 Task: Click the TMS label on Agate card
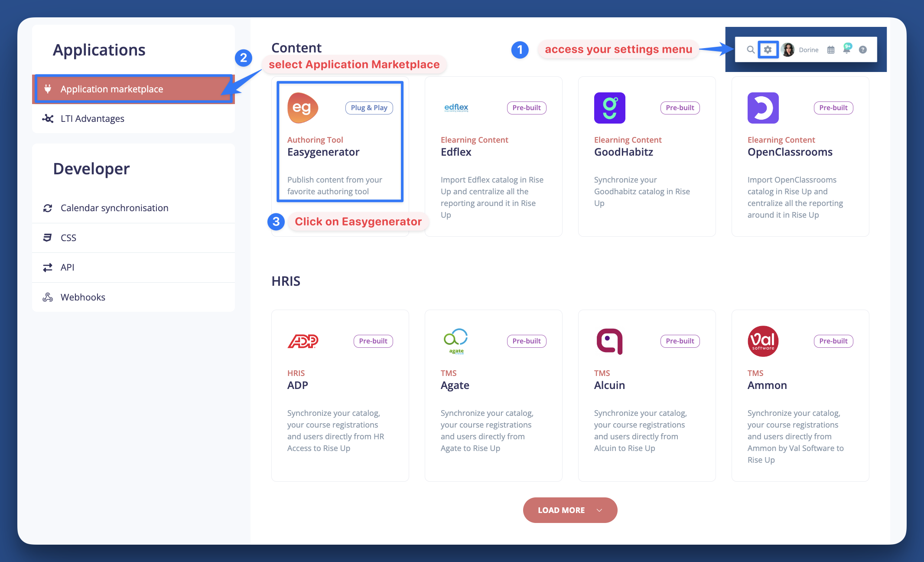449,373
